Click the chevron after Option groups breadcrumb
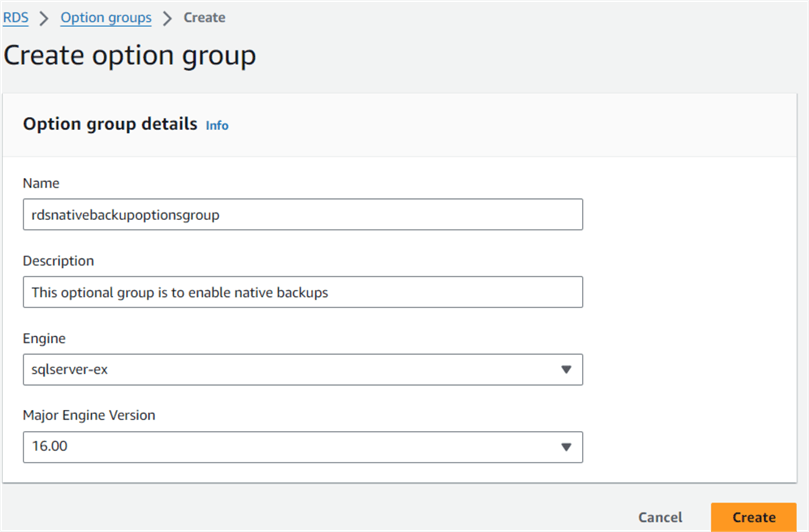The height and width of the screenshot is (532, 809). click(167, 19)
